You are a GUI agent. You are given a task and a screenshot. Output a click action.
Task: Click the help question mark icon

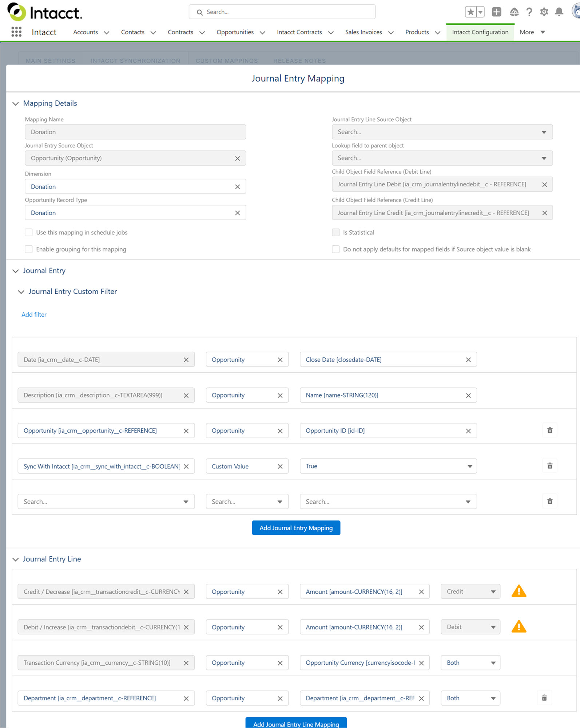pos(529,12)
